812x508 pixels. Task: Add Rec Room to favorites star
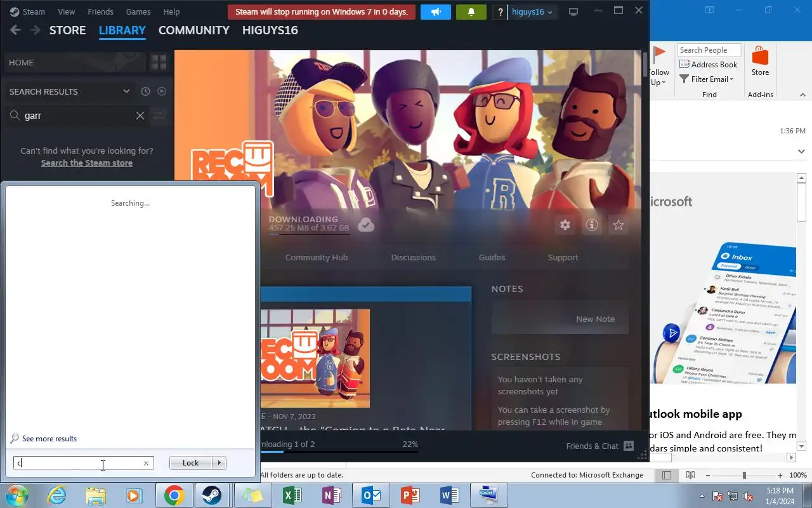click(619, 225)
